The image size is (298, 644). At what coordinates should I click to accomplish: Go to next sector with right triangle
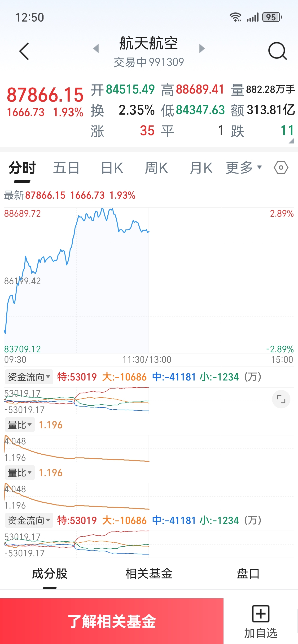pyautogui.click(x=202, y=49)
